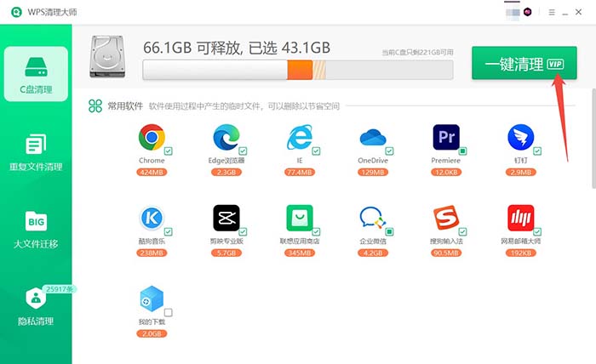Click the 钉钉 app icon
Image resolution: width=596 pixels, height=364 pixels.
point(521,137)
